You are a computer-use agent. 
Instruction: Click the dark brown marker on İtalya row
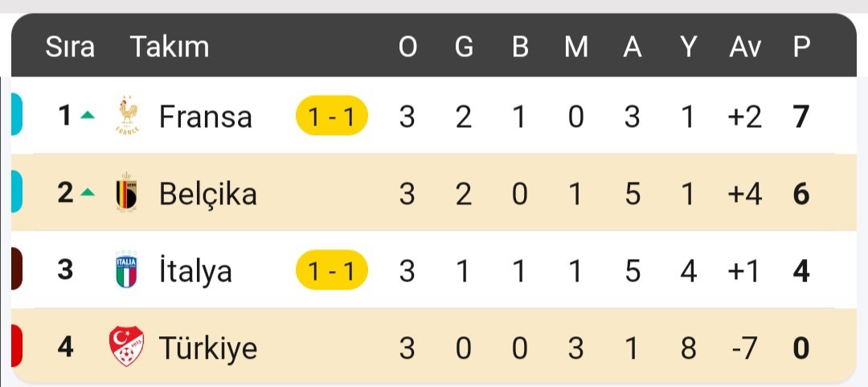[17, 269]
